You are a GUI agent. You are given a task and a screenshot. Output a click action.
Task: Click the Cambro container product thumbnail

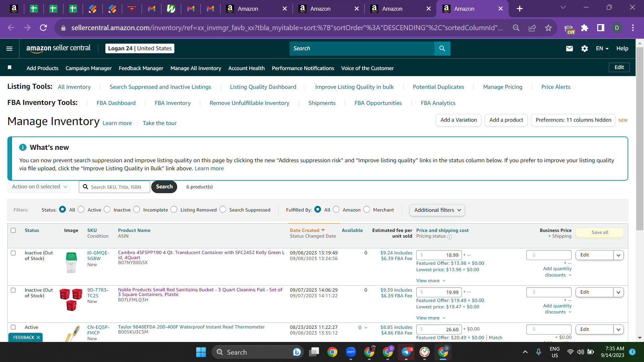(x=71, y=263)
